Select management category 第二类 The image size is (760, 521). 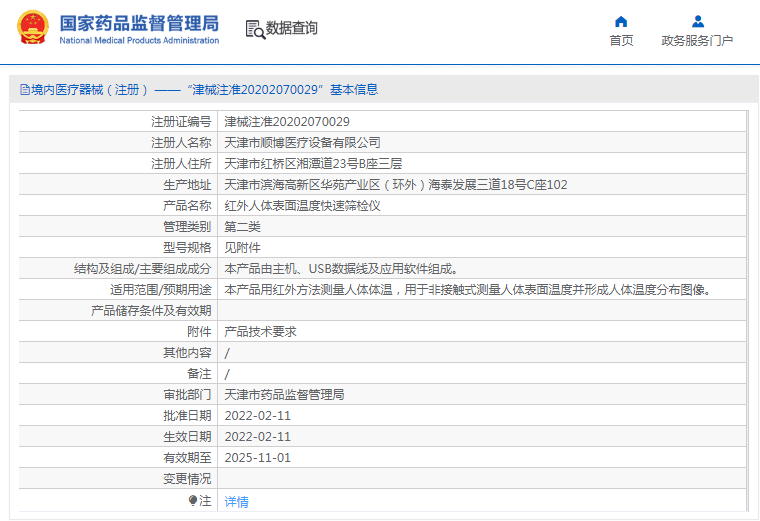242,227
